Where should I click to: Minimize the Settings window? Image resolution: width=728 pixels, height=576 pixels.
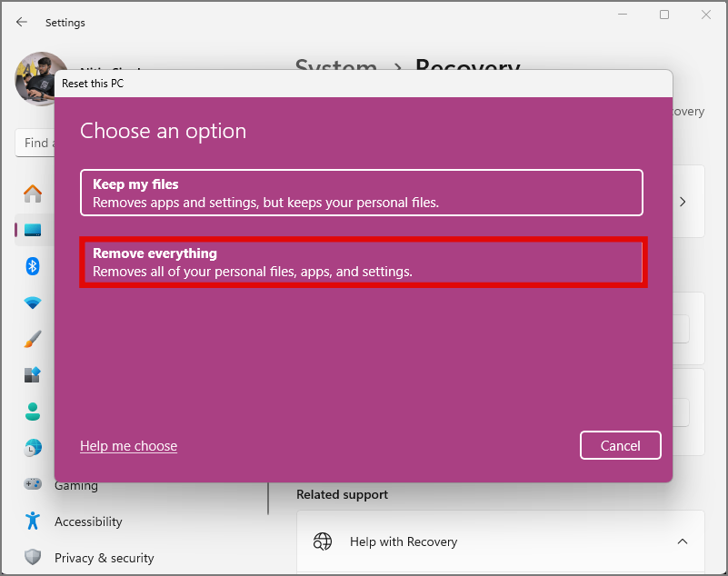[x=623, y=15]
